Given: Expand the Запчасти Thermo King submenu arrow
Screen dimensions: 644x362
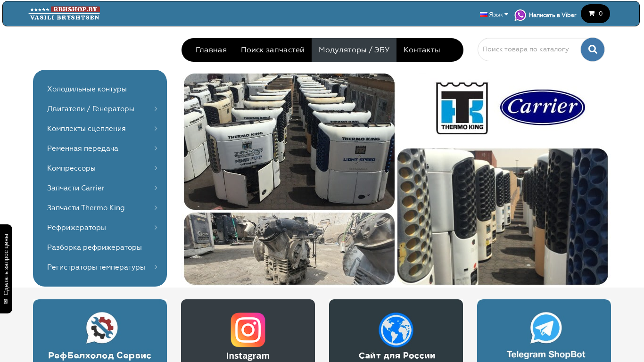Looking at the screenshot, I should pos(156,208).
